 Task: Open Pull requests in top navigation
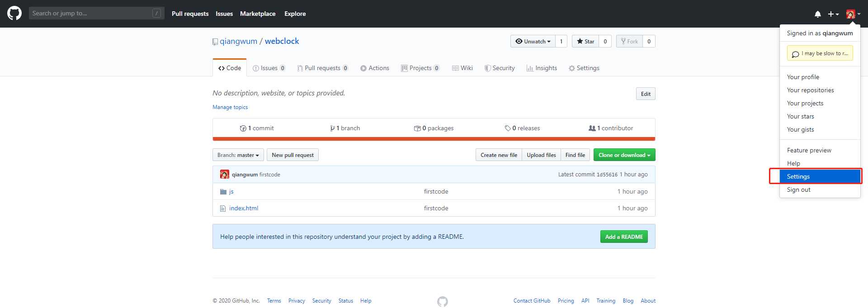[190, 14]
